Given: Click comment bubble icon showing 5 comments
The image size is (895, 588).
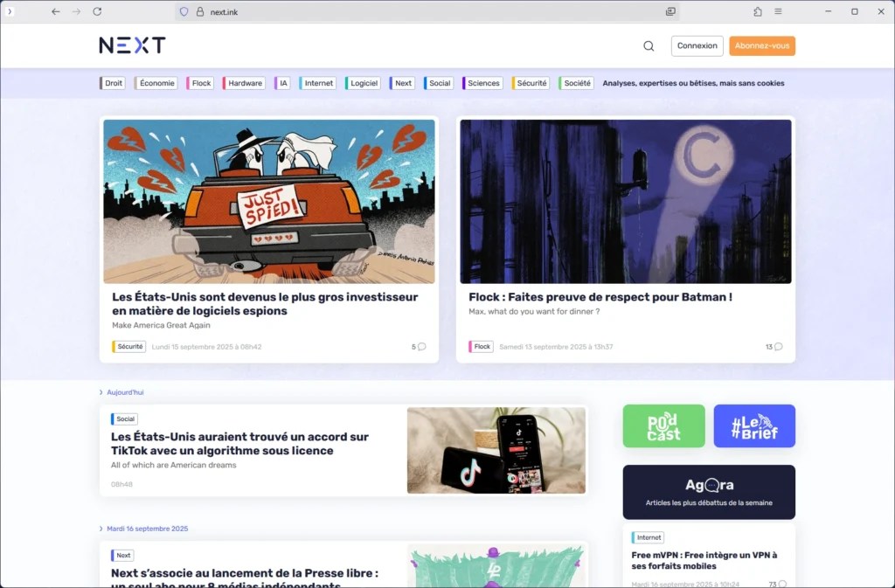Looking at the screenshot, I should pos(422,346).
